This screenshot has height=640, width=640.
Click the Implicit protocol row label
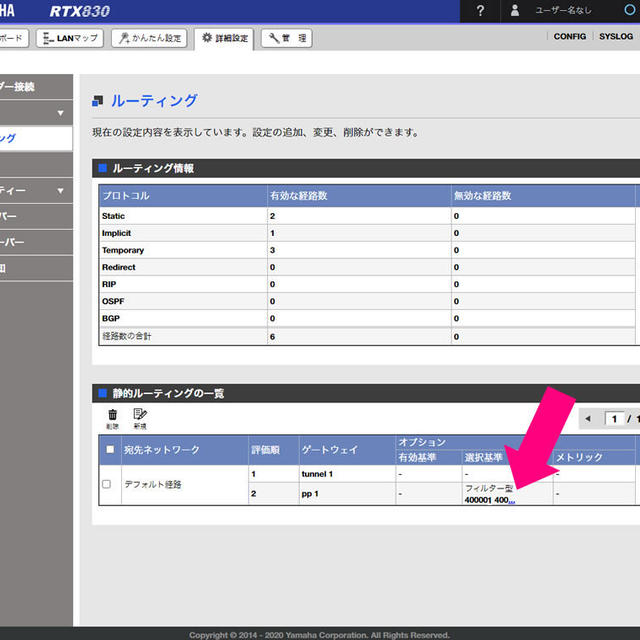click(x=116, y=233)
